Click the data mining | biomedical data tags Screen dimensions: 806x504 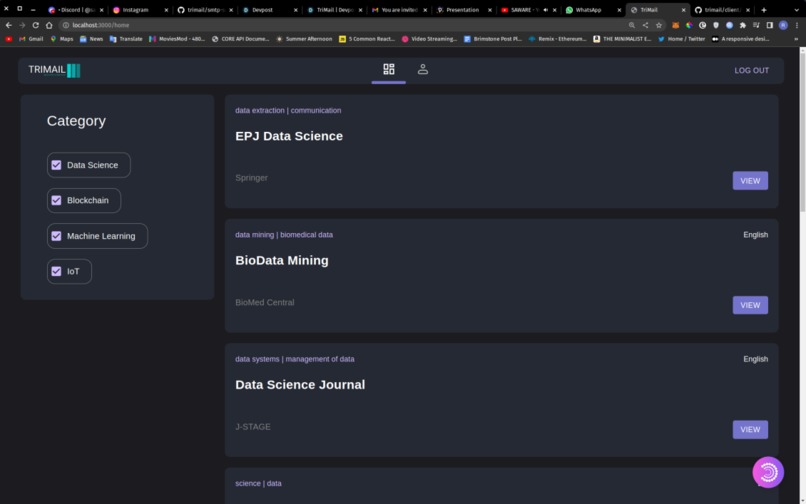(284, 235)
